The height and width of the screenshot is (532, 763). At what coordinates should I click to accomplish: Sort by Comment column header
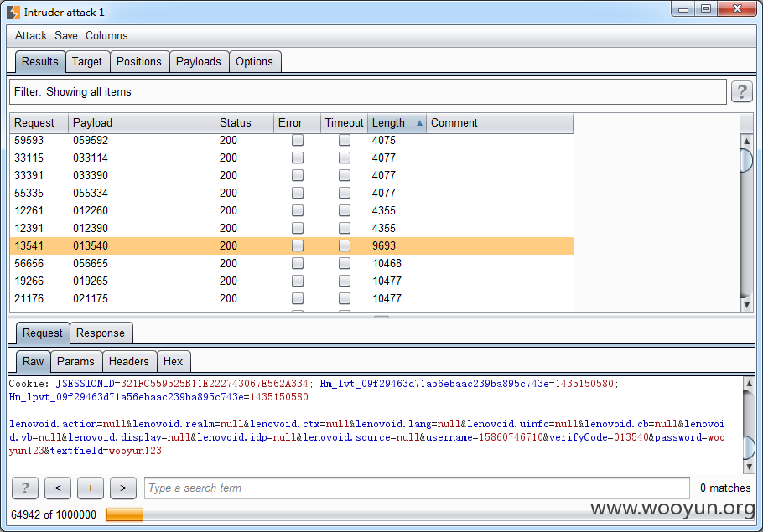click(500, 123)
